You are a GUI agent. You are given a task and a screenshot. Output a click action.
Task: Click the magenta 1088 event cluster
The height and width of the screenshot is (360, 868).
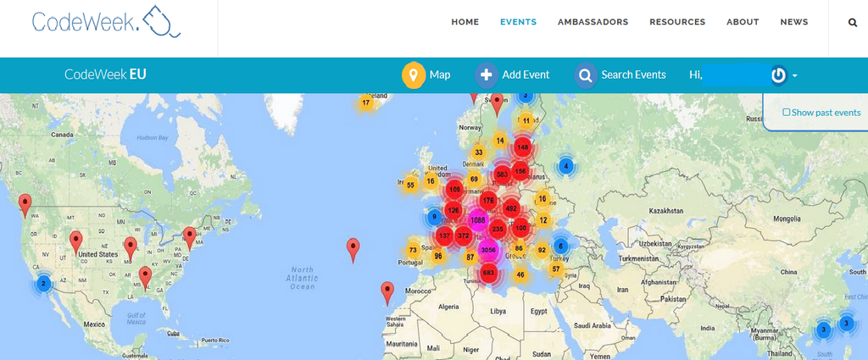[x=477, y=220]
